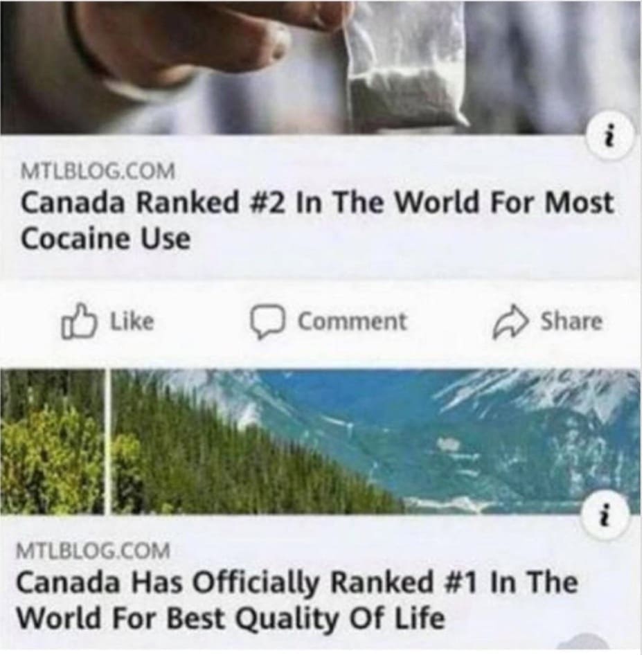644x655 pixels.
Task: Open the narrow forest photo strip on the left
Action: 52,441
